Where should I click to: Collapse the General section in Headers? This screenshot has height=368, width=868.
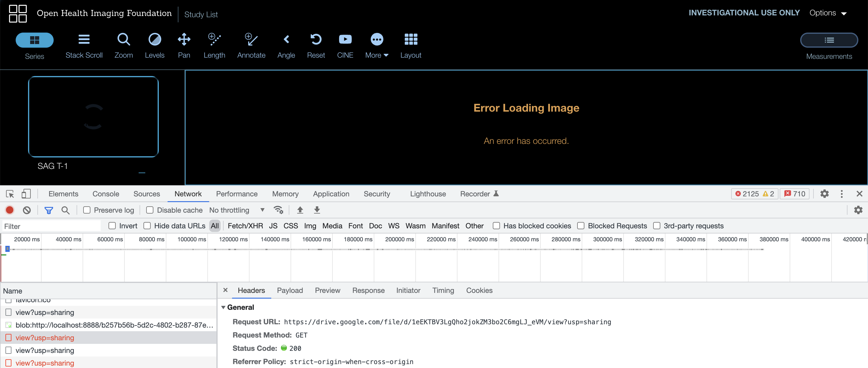(x=223, y=307)
